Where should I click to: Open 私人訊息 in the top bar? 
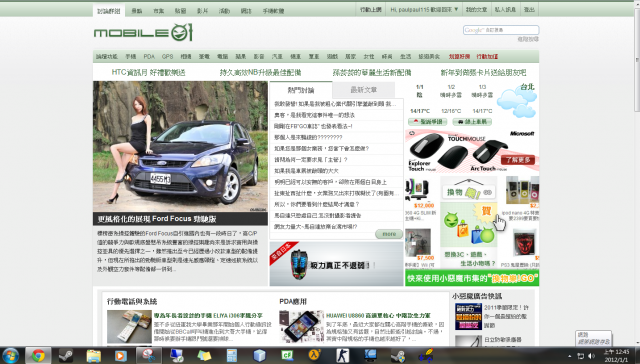coord(505,9)
